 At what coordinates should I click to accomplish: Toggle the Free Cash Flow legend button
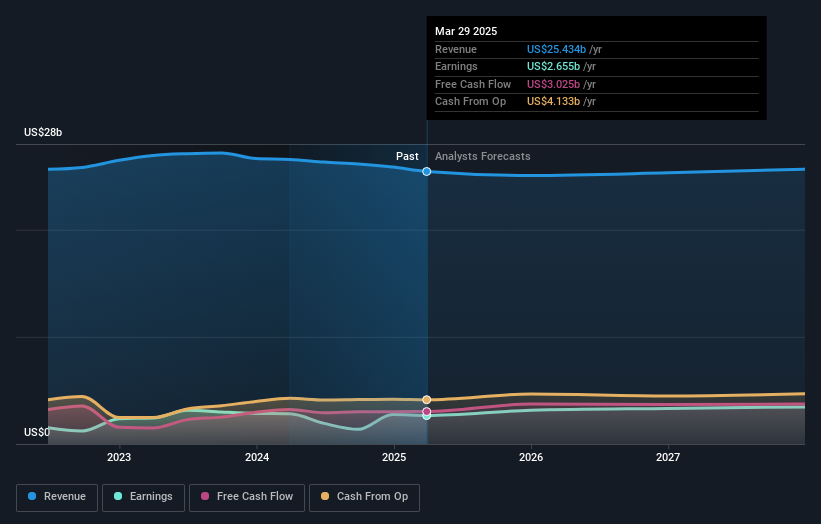[x=247, y=497]
